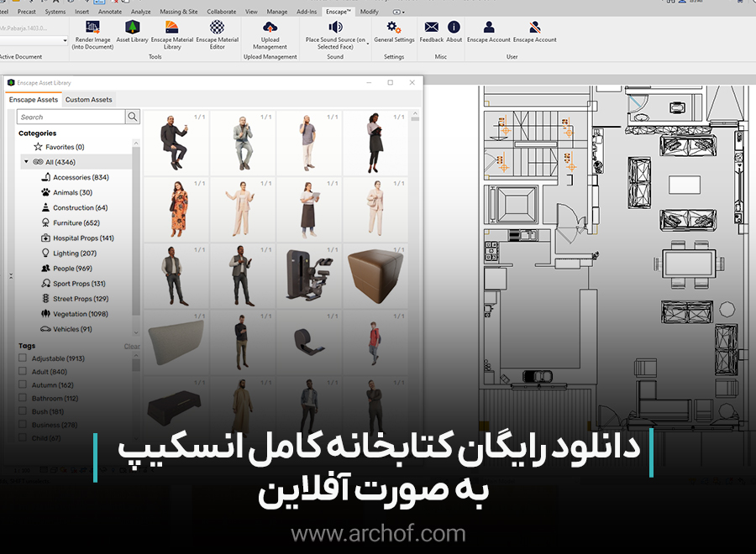756x554 pixels.
Task: Open the Place Sound Source dropdown arrow
Action: (x=368, y=44)
